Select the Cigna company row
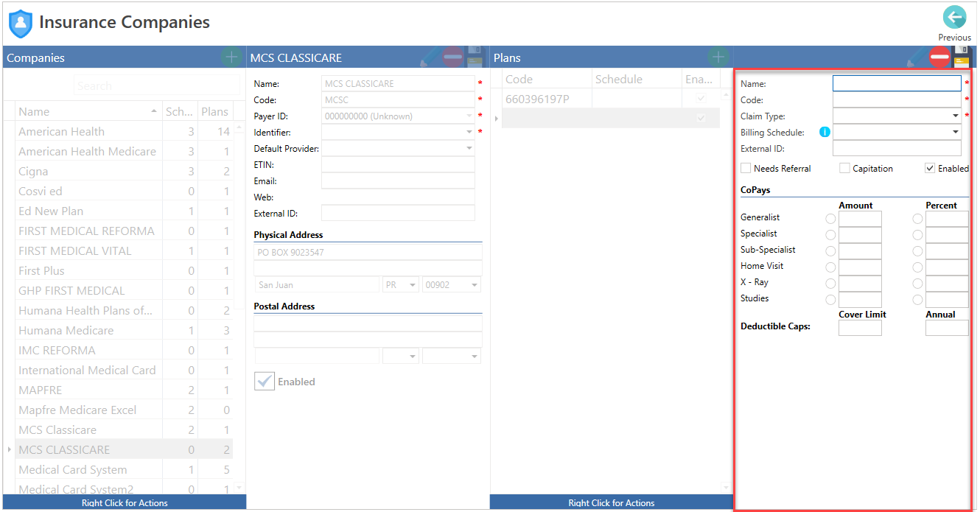 [124, 171]
